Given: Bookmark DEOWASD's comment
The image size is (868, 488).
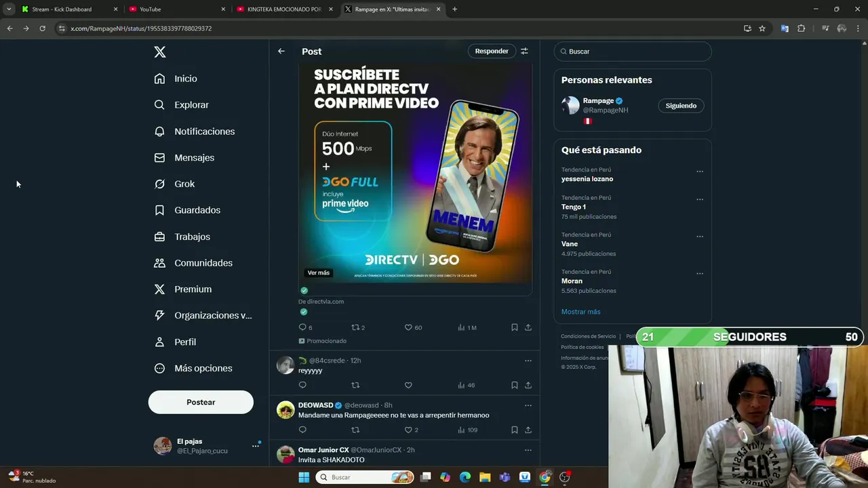Looking at the screenshot, I should (515, 430).
